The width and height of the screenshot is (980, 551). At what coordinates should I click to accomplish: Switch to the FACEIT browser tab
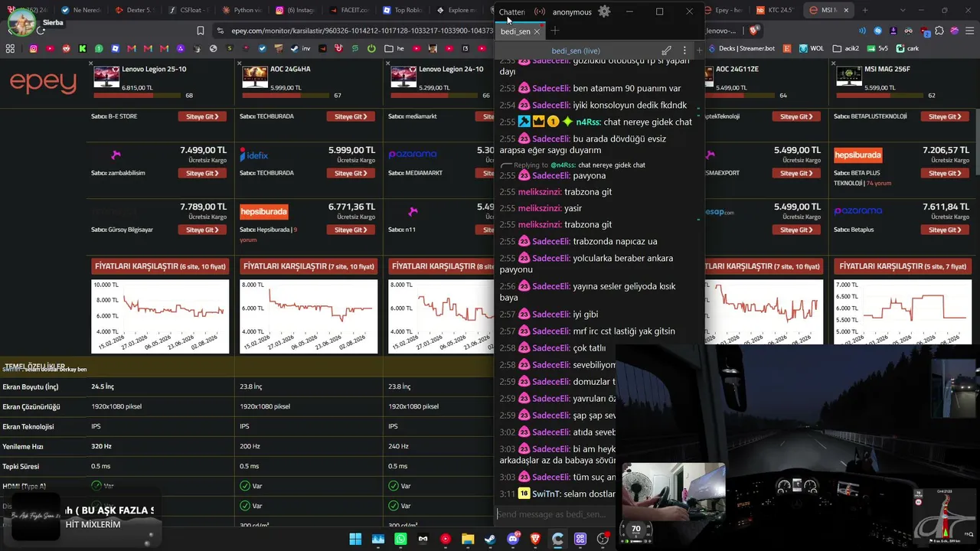click(x=348, y=11)
